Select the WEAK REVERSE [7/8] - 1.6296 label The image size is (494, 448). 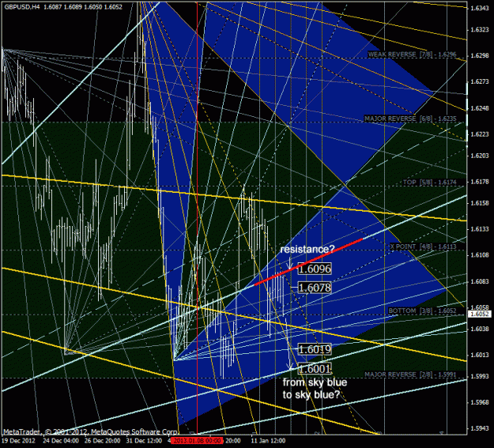[412, 55]
